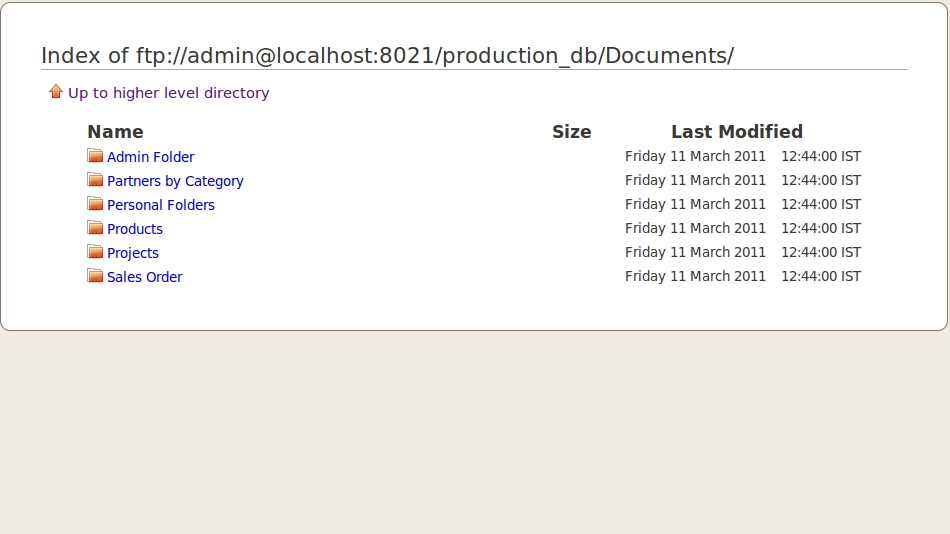Click the Last Modified column header

[737, 132]
